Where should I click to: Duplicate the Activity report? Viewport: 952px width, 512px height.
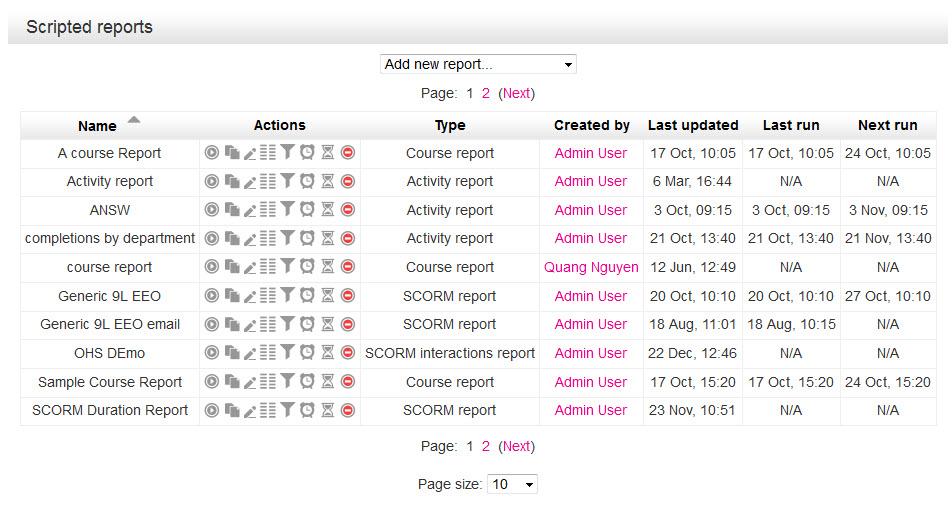232,182
